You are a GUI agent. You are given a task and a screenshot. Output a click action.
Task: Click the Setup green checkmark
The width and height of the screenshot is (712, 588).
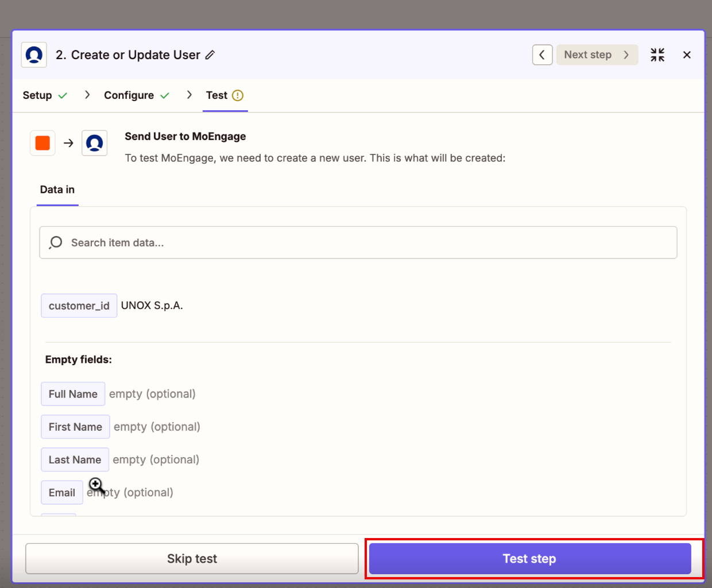[x=63, y=96]
